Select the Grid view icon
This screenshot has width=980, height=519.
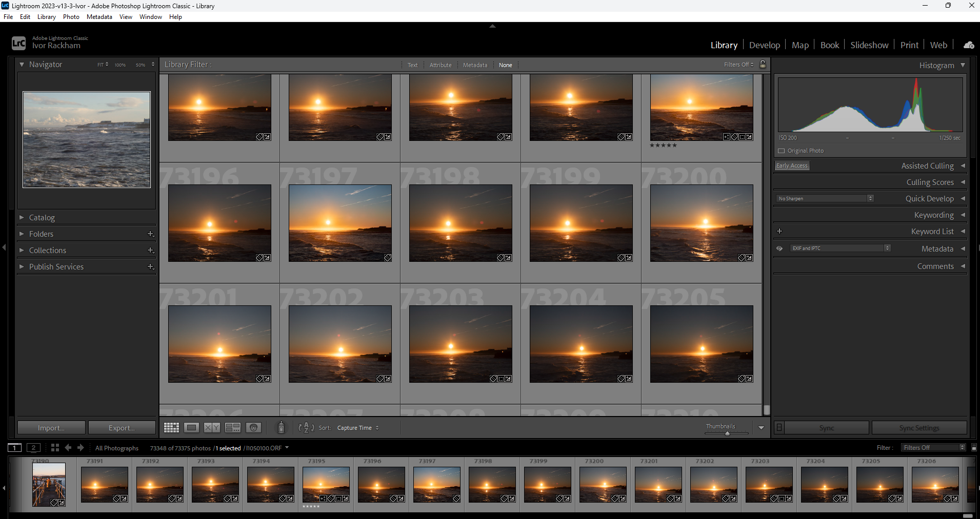click(x=172, y=427)
